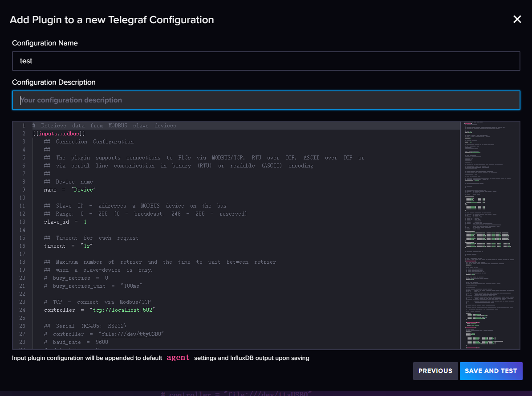The width and height of the screenshot is (532, 396).
Task: Click the Configuration Name field containing test
Action: [x=266, y=61]
